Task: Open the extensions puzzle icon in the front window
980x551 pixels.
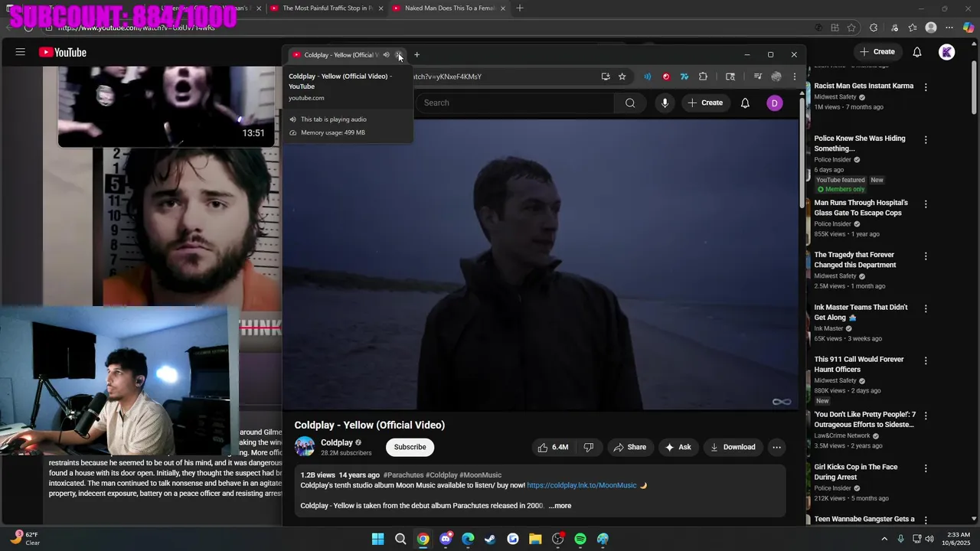Action: (x=703, y=77)
